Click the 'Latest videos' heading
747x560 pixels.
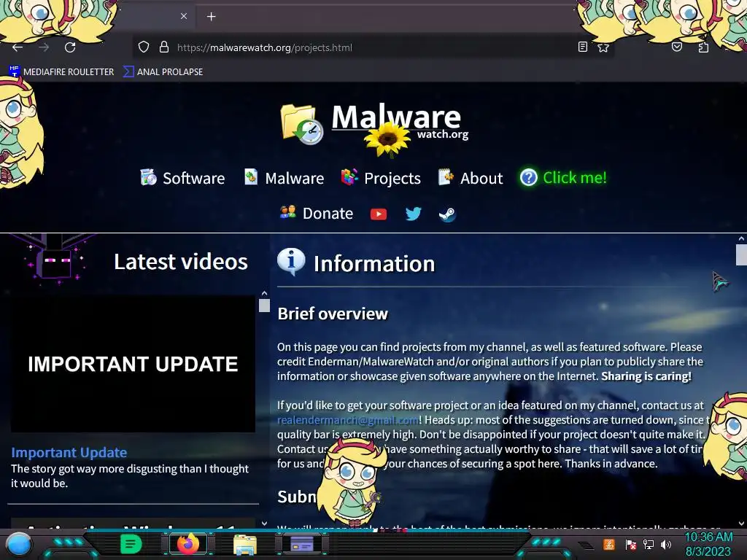[181, 262]
